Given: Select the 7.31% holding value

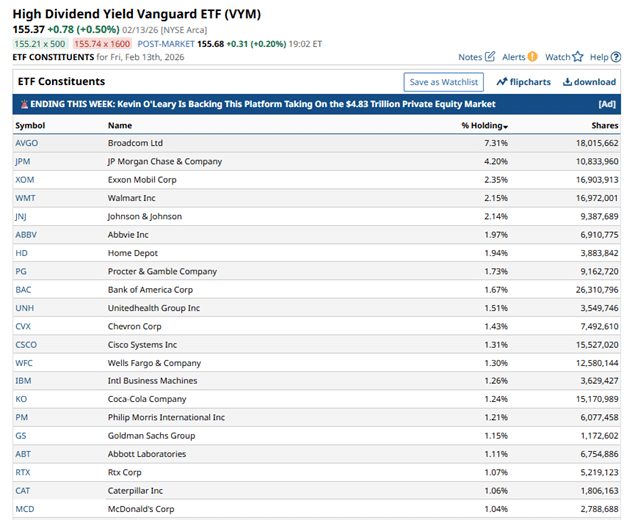Looking at the screenshot, I should click(496, 143).
